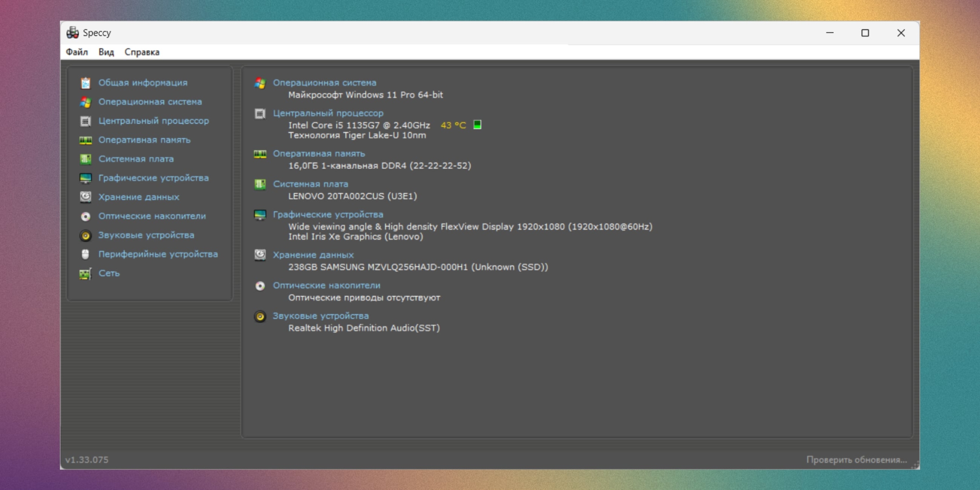Viewport: 980px width, 490px height.
Task: Select the Общая информация summary icon
Action: [85, 82]
